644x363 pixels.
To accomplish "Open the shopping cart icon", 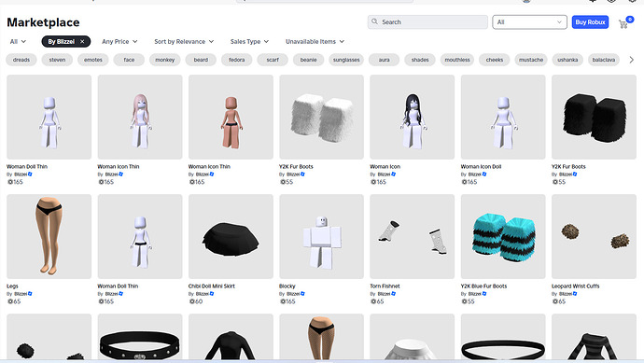I will 623,24.
